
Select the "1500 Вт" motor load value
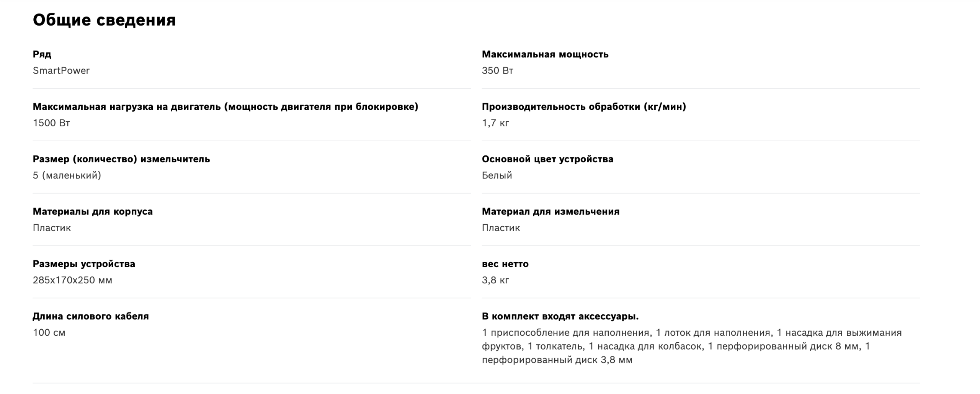(51, 123)
